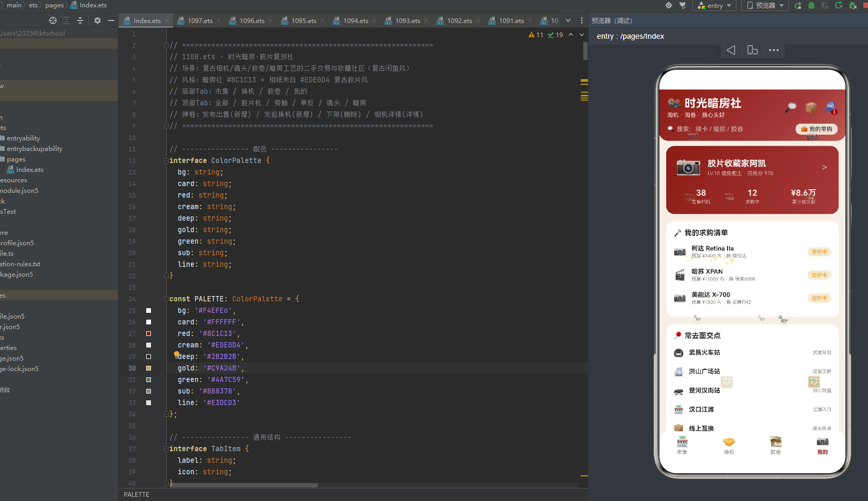
Task: Open previewer more options ellipsis
Action: point(774,50)
